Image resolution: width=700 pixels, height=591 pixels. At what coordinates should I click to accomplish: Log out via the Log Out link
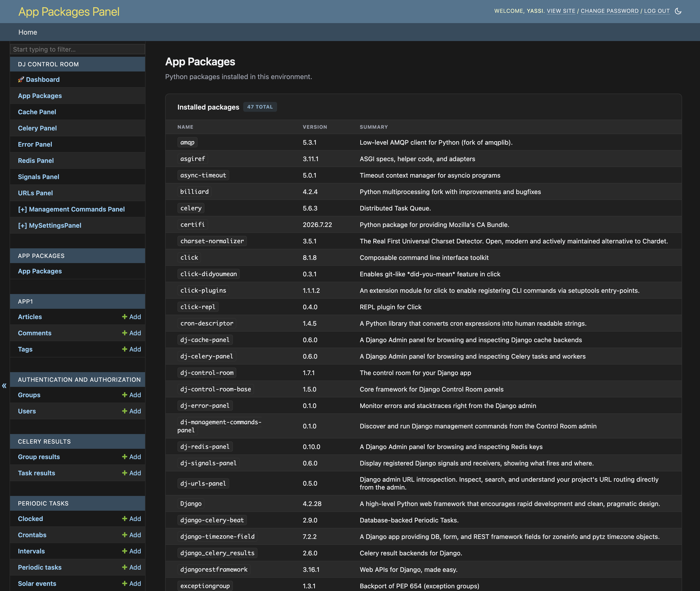[x=657, y=11]
